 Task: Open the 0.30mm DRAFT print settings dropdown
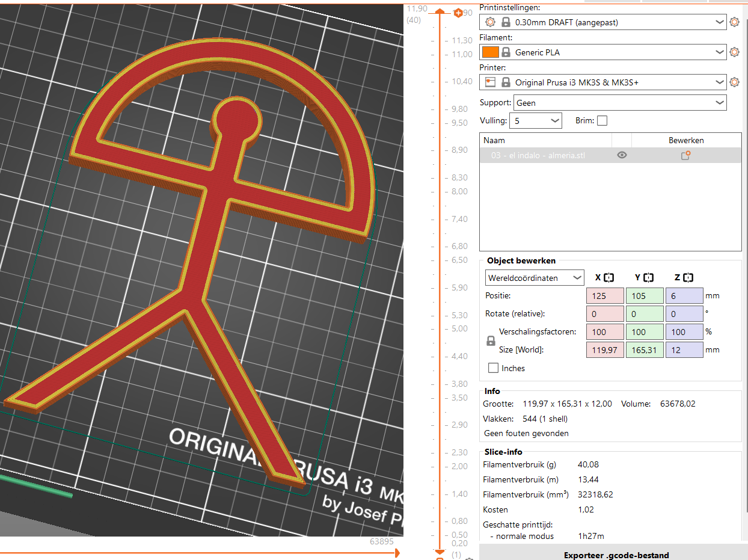pos(603,22)
